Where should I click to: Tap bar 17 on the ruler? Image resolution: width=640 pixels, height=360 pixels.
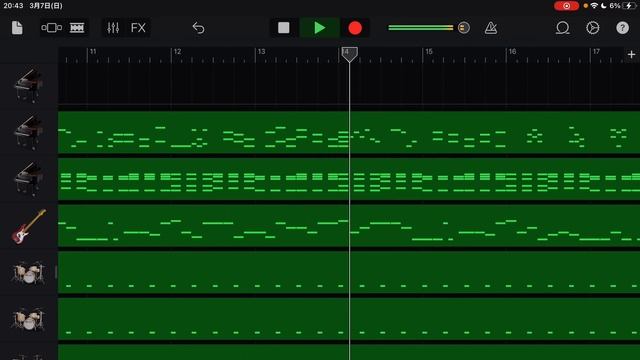(596, 51)
